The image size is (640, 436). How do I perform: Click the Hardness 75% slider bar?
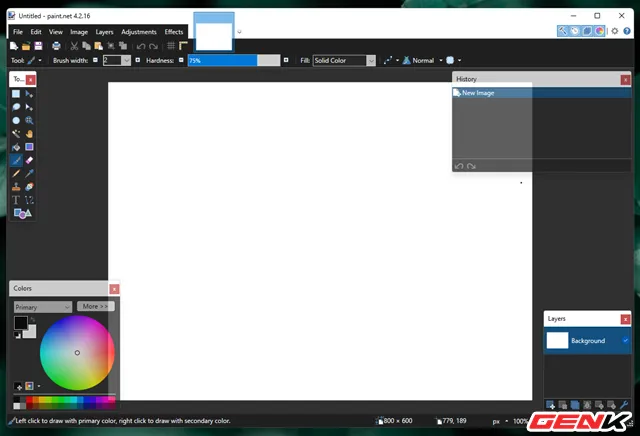232,61
